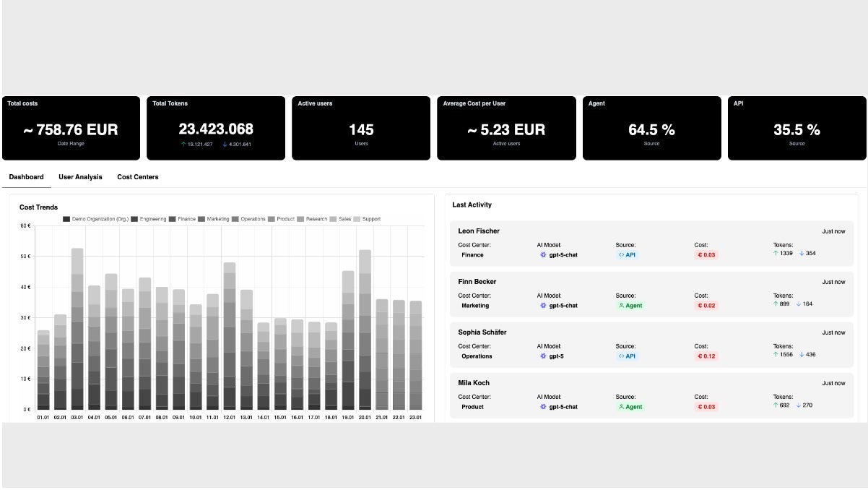Click the name Mila Koch in Last Activity
The image size is (868, 490).
(x=474, y=383)
